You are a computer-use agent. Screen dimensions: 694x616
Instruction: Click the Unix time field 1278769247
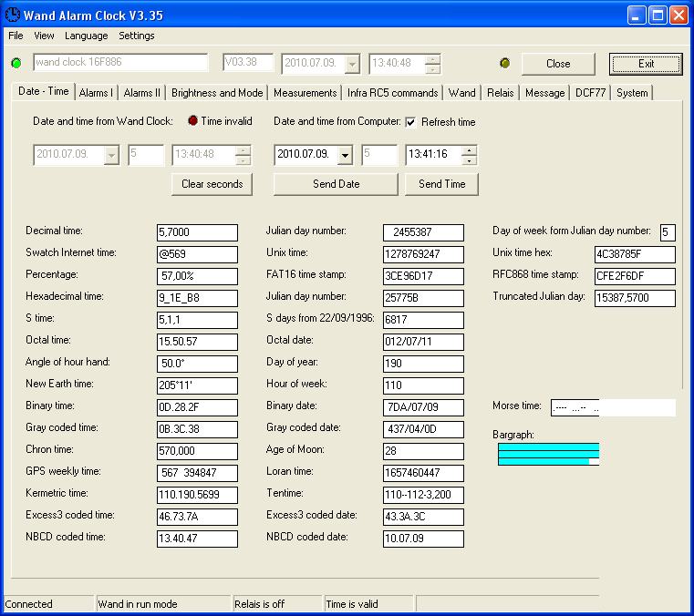click(423, 254)
